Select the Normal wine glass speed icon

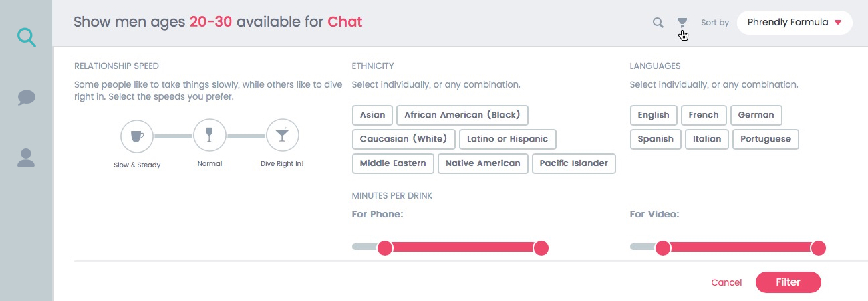(x=210, y=136)
